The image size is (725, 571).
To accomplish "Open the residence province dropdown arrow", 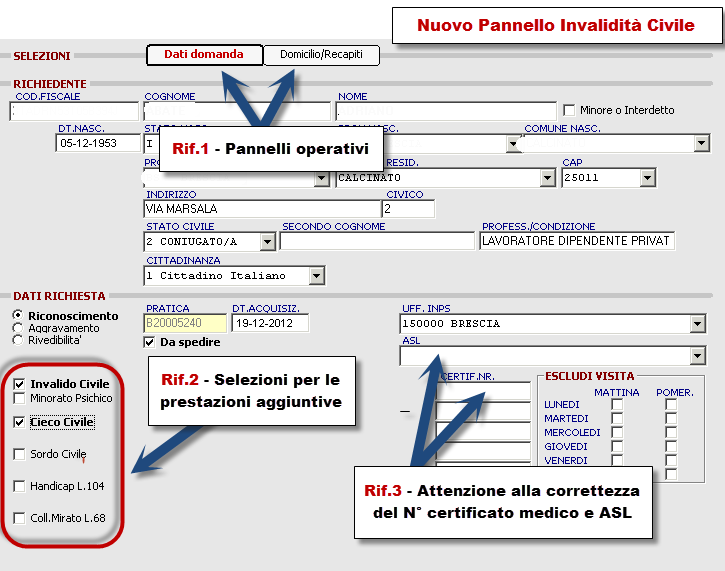I will pos(321,178).
